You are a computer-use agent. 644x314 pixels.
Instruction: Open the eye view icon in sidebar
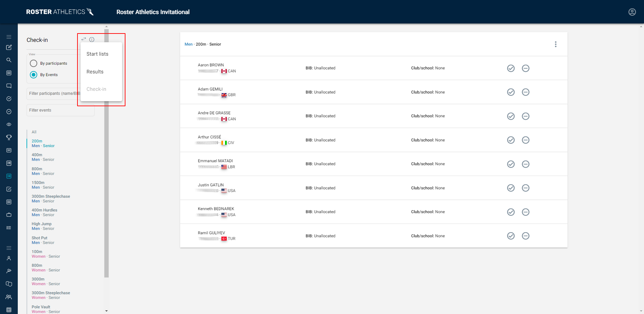[9, 124]
